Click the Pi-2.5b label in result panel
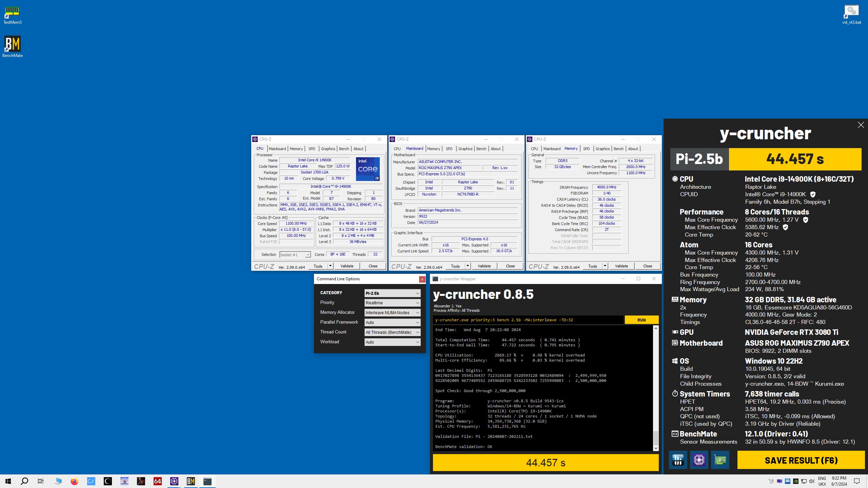Viewport: 868px width, 488px height. [699, 159]
